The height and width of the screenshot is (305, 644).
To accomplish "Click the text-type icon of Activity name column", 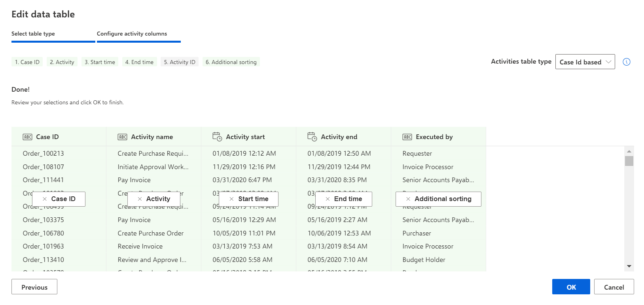I will (122, 137).
